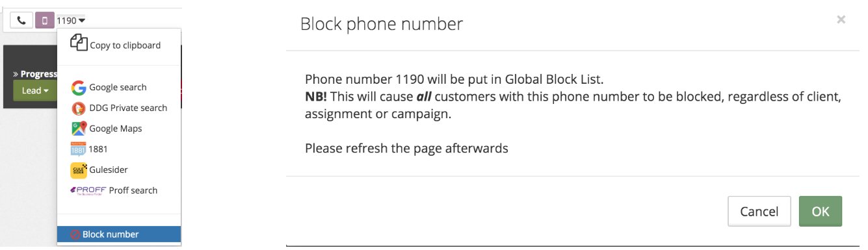
Task: Click the DuckDuckGo icon
Action: [79, 108]
